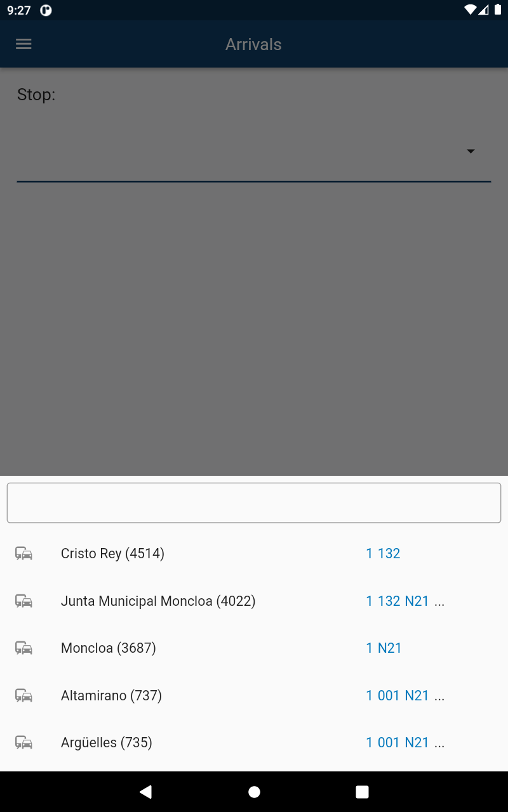Open recent apps with square button
Viewport: 508px width, 812px height.
click(362, 792)
